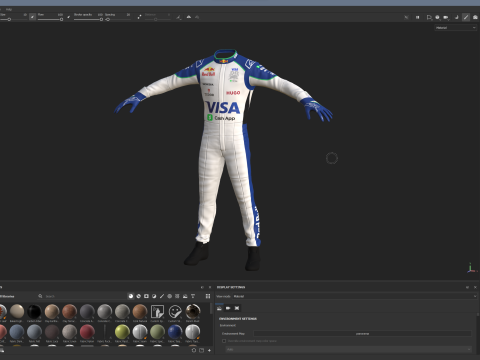Filter shelf by smart materials icon
480x360 pixels.
(139, 296)
